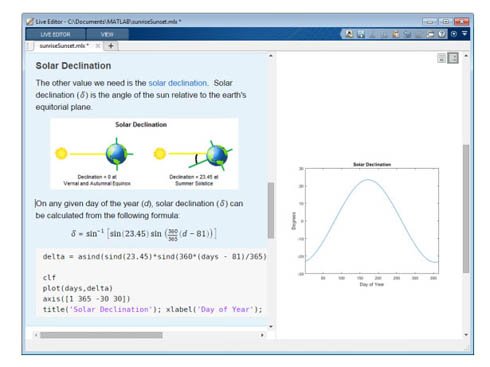Follow the solar declination hyperlink
Image resolution: width=490 pixels, height=367 pixels.
tap(178, 83)
